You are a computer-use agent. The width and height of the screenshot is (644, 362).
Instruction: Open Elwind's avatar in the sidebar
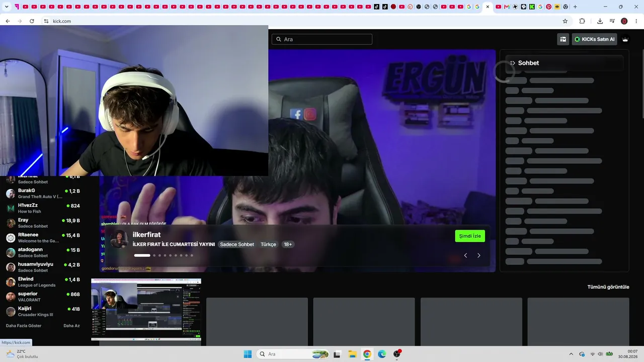click(x=11, y=282)
